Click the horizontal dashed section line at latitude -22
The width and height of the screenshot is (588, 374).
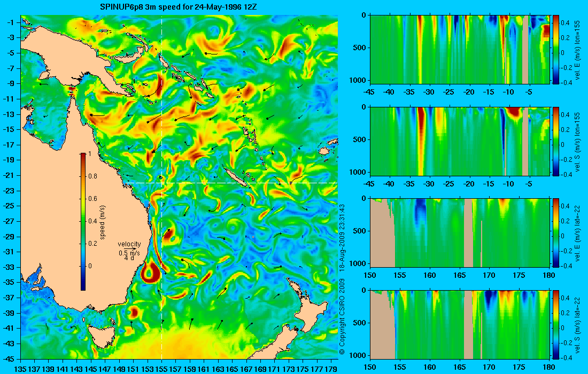[x=231, y=183]
